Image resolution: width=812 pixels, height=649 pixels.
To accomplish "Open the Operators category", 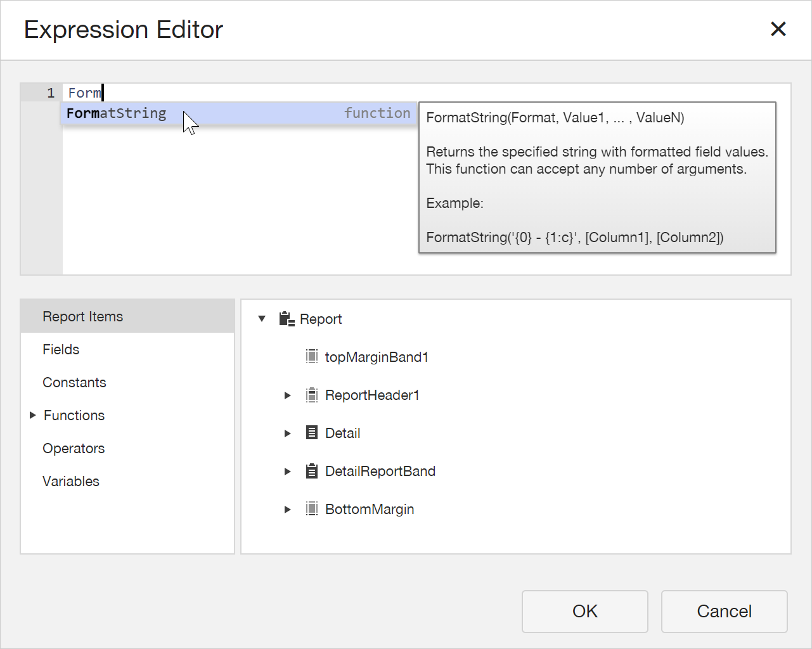I will click(74, 448).
